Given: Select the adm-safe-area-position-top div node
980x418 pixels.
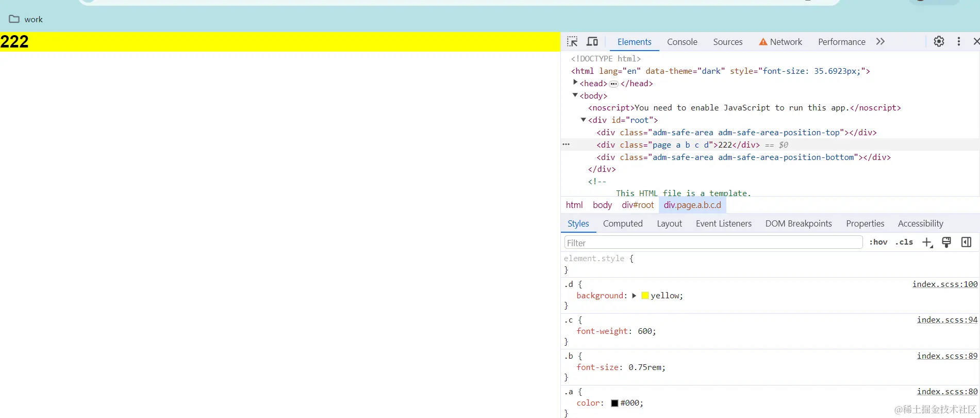Looking at the screenshot, I should click(737, 133).
